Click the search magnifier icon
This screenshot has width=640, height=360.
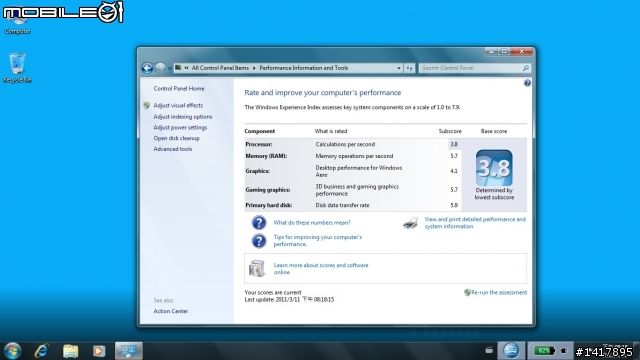[x=526, y=68]
